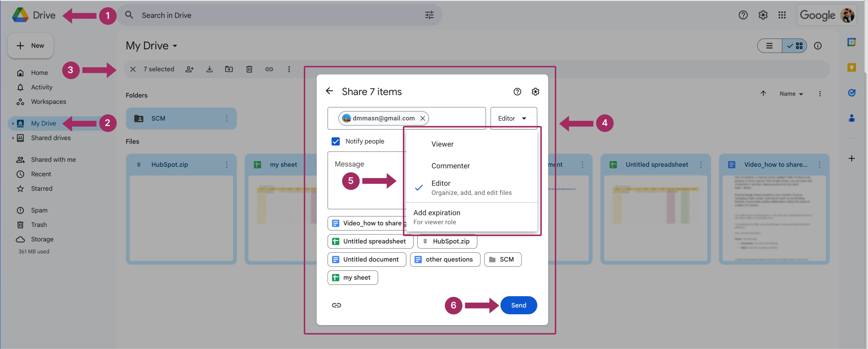
Task: Click the other questions chip
Action: coord(445,260)
